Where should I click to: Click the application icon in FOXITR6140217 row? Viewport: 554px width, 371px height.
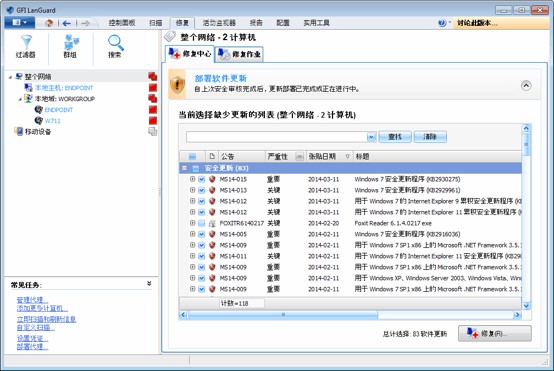[x=212, y=223]
